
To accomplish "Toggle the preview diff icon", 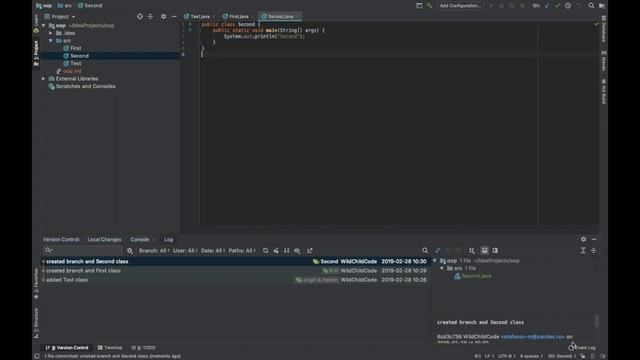I will (495, 251).
